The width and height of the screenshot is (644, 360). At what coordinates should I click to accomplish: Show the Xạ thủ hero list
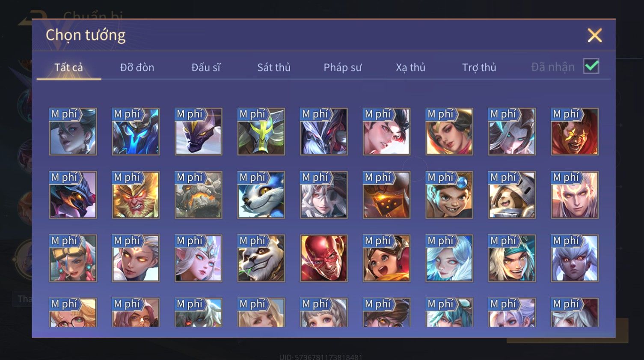tap(411, 67)
